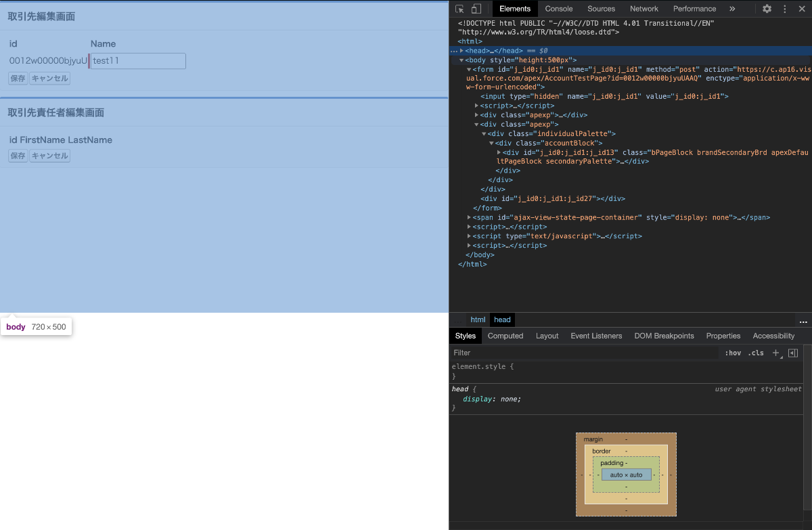Toggle the device toolbar icon
812x530 pixels.
[476, 9]
